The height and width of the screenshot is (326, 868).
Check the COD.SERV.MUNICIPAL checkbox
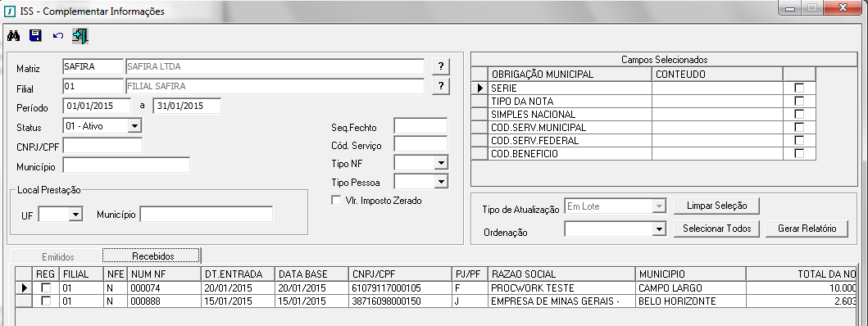799,127
